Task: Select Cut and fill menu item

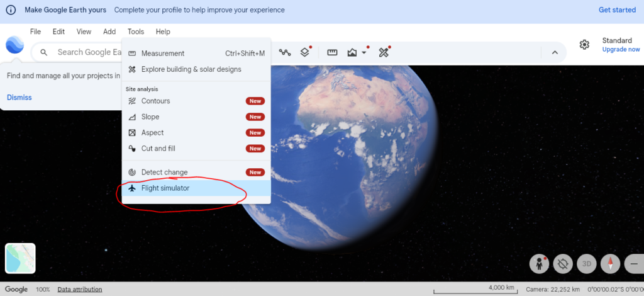Action: pyautogui.click(x=196, y=149)
